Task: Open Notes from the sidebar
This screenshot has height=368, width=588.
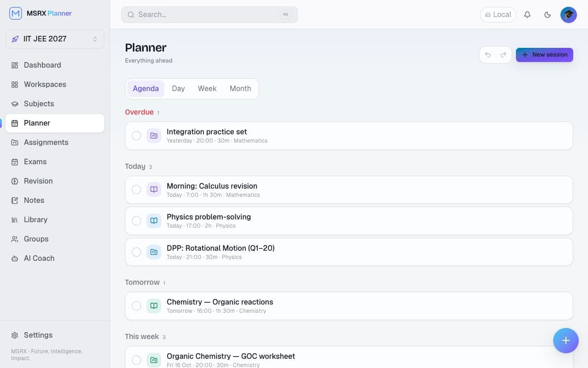Action: pos(55,201)
